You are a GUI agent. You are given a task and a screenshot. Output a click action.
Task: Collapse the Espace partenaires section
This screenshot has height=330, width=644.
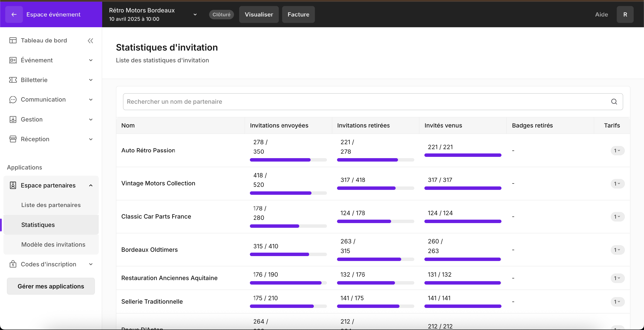tap(91, 185)
